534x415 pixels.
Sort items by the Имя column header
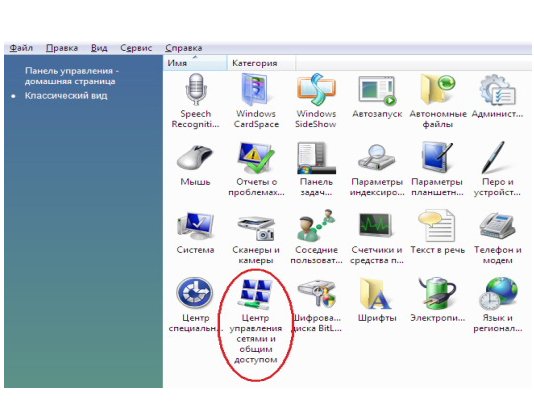pos(195,63)
